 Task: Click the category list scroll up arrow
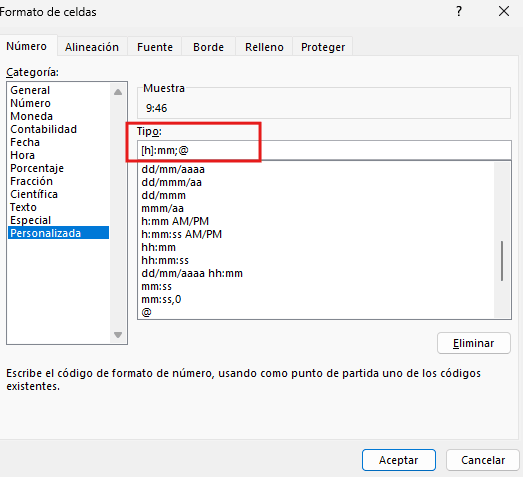click(118, 92)
